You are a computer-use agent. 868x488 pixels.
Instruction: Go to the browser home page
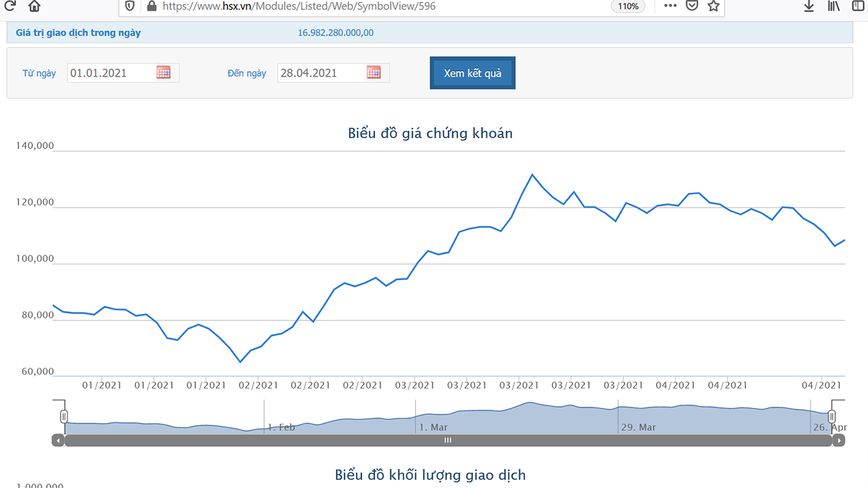[x=34, y=6]
